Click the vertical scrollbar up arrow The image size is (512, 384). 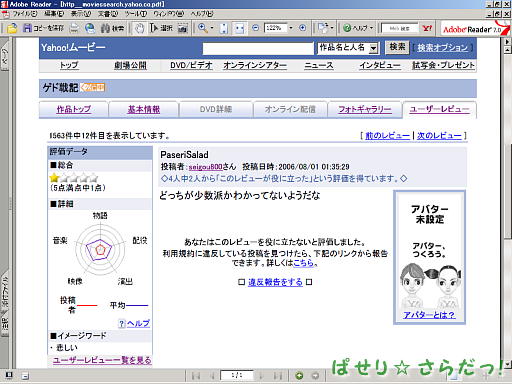507,50
